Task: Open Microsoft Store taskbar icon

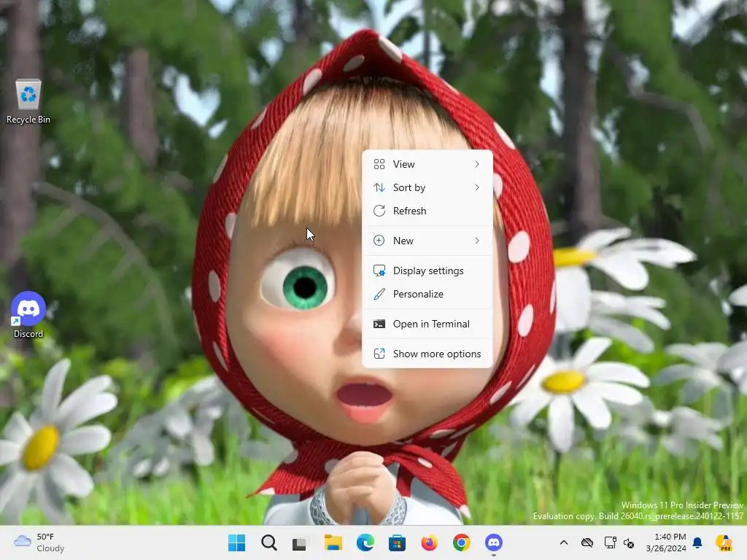Action: (x=397, y=542)
